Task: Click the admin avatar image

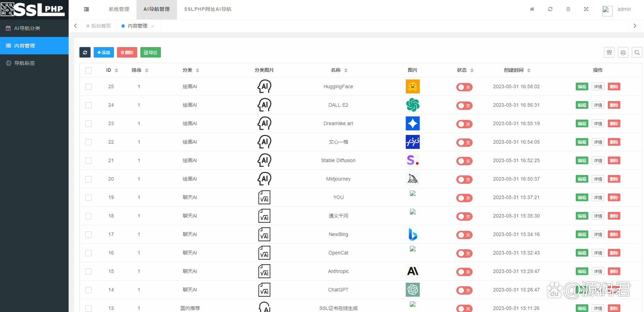Action: (607, 11)
